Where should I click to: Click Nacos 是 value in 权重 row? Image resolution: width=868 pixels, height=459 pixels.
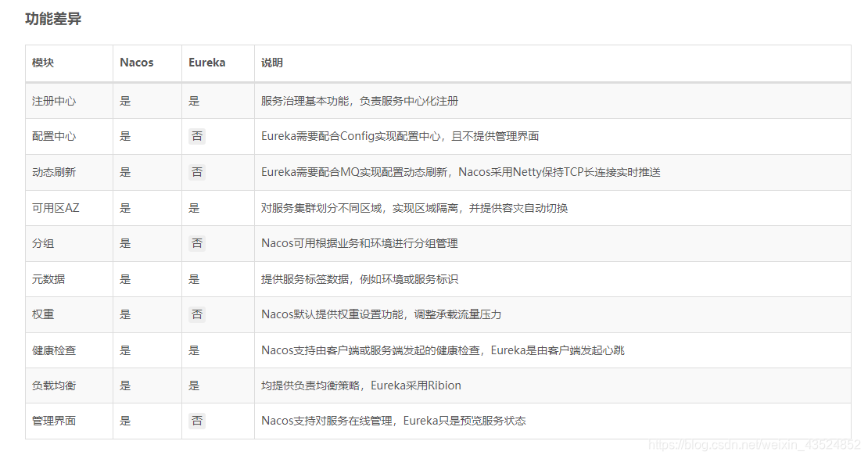[x=125, y=314]
